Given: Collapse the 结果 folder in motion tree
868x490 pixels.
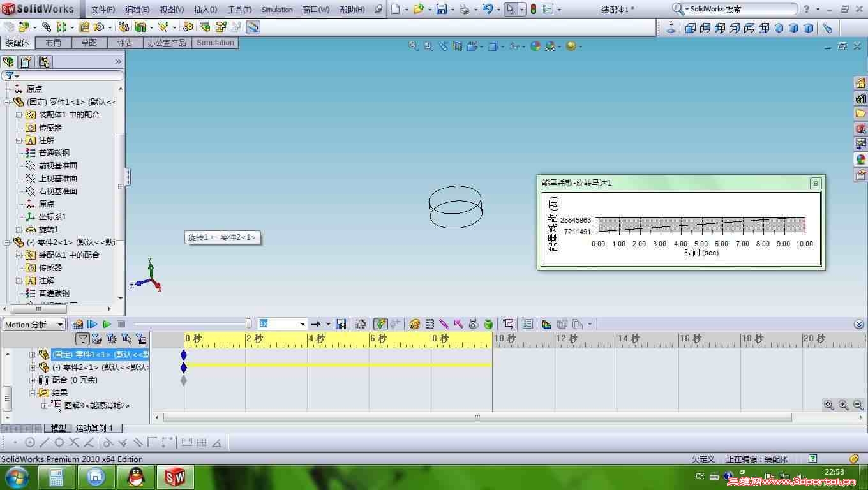Looking at the screenshot, I should click(32, 393).
